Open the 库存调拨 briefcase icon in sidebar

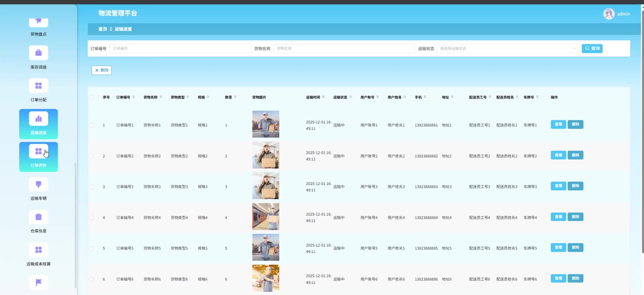coord(38,53)
